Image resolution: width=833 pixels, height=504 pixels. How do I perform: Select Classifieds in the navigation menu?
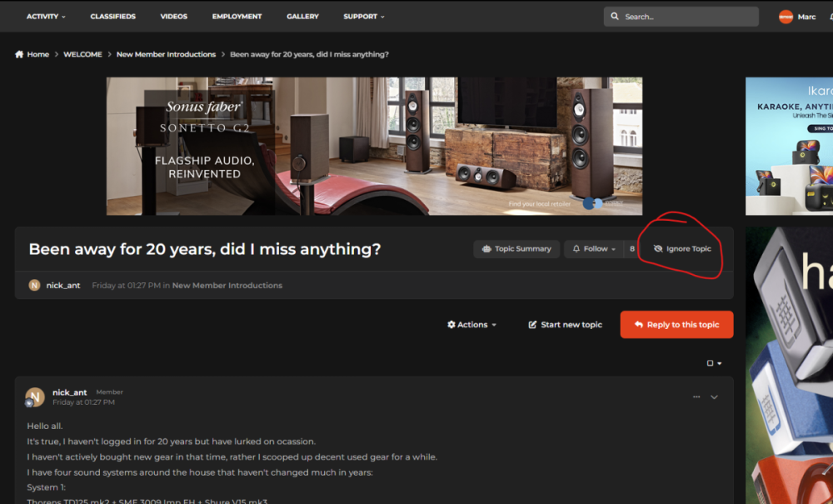coord(112,16)
